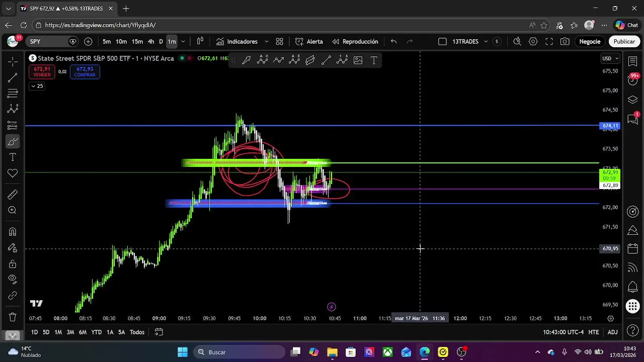The height and width of the screenshot is (362, 644).
Task: Undo the last chart action
Action: (394, 42)
